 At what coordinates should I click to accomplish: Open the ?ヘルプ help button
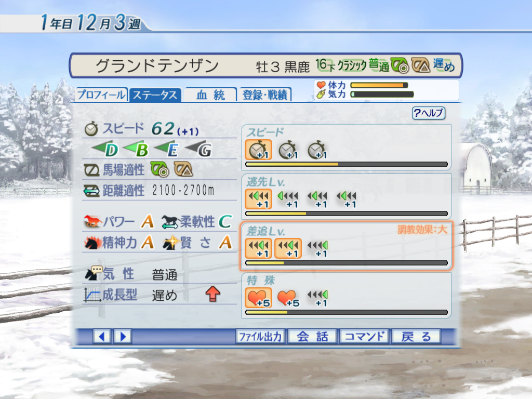tap(429, 113)
